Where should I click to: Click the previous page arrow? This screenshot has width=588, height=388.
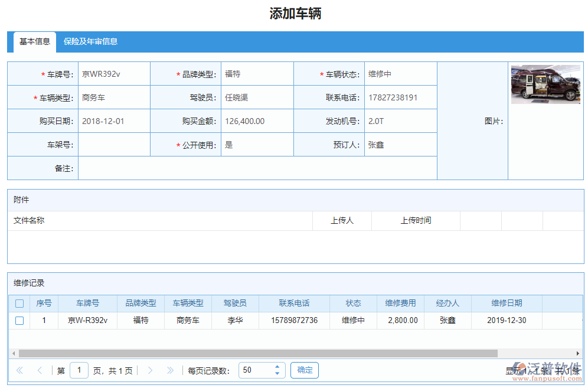point(40,370)
